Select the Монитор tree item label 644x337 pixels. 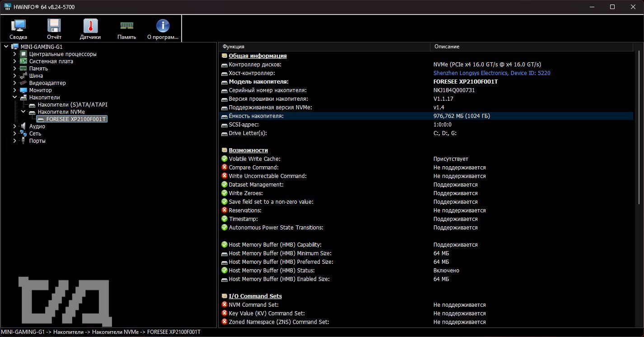click(41, 90)
